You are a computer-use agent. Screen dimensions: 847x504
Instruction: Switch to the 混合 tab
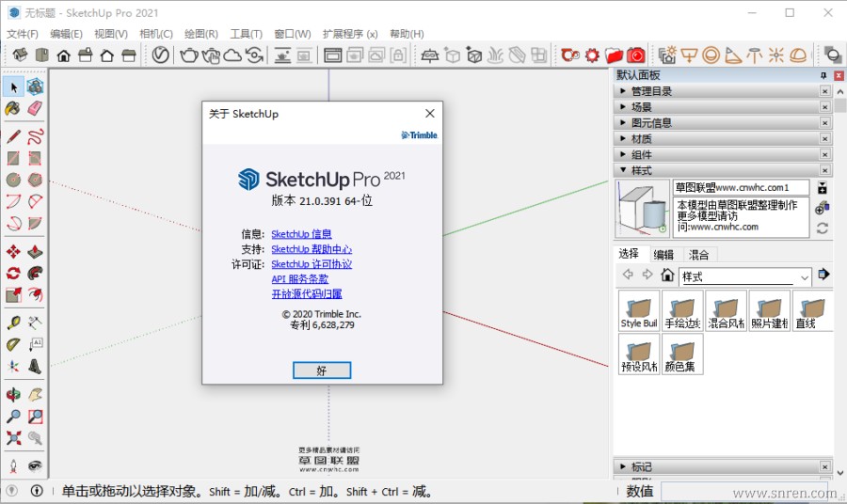698,255
